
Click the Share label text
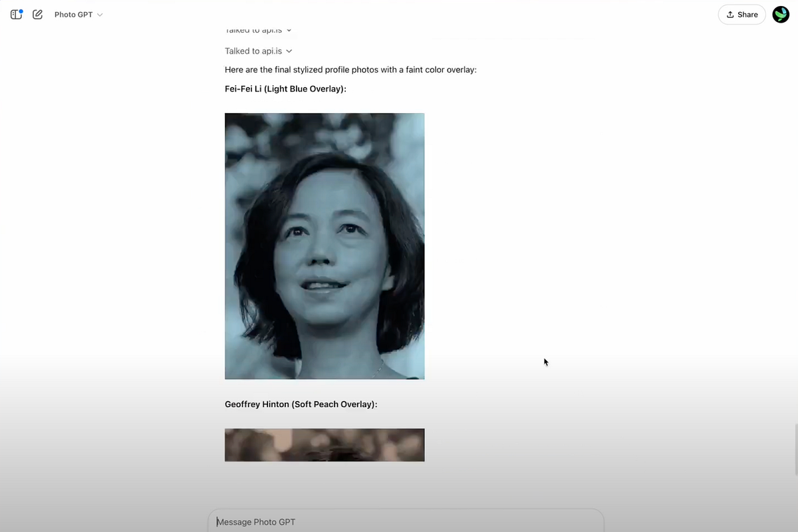[747, 15]
